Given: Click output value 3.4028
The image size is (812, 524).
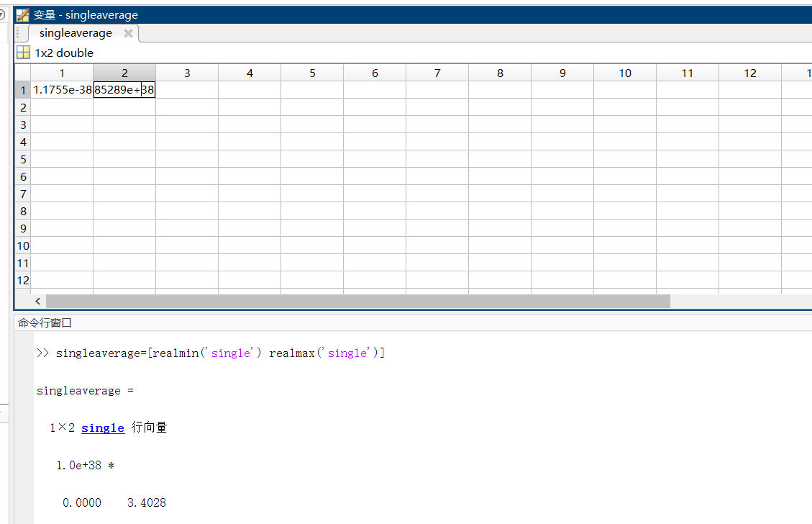Looking at the screenshot, I should [x=147, y=502].
